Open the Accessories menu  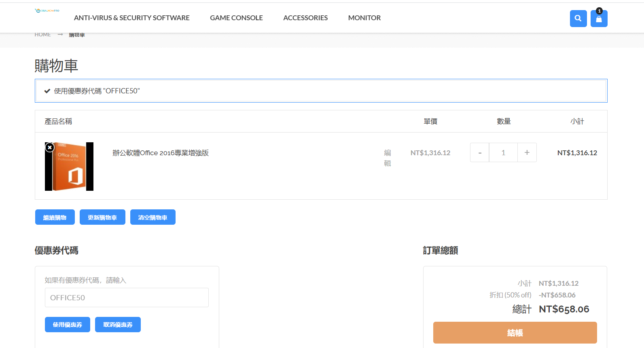point(305,18)
